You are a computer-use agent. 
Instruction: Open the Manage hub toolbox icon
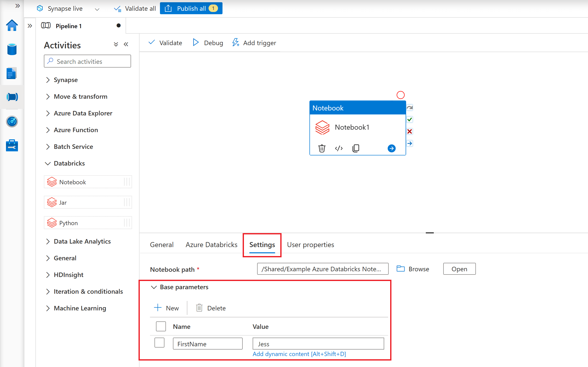pos(12,145)
